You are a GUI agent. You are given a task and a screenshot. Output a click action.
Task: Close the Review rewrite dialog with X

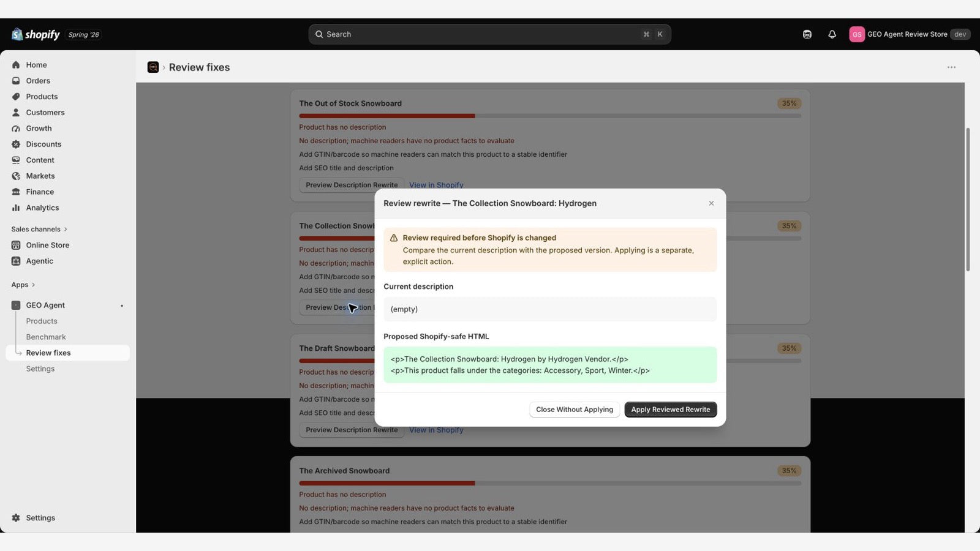point(711,203)
